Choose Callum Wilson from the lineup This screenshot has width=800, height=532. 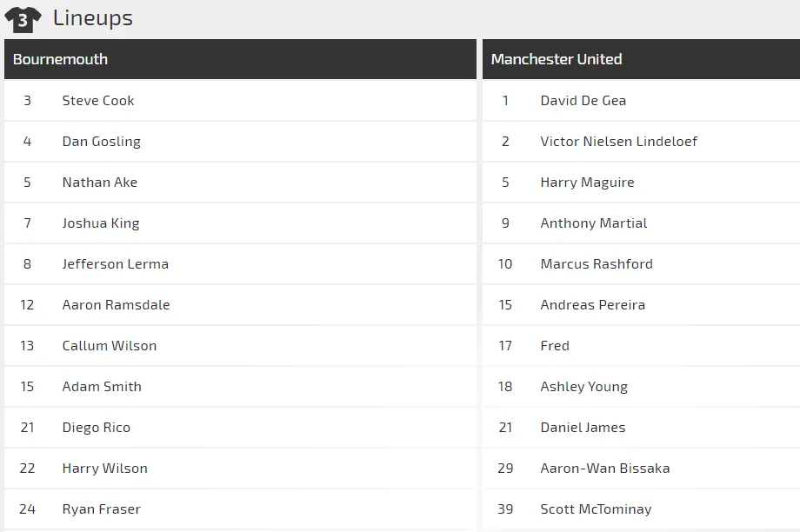tap(110, 346)
